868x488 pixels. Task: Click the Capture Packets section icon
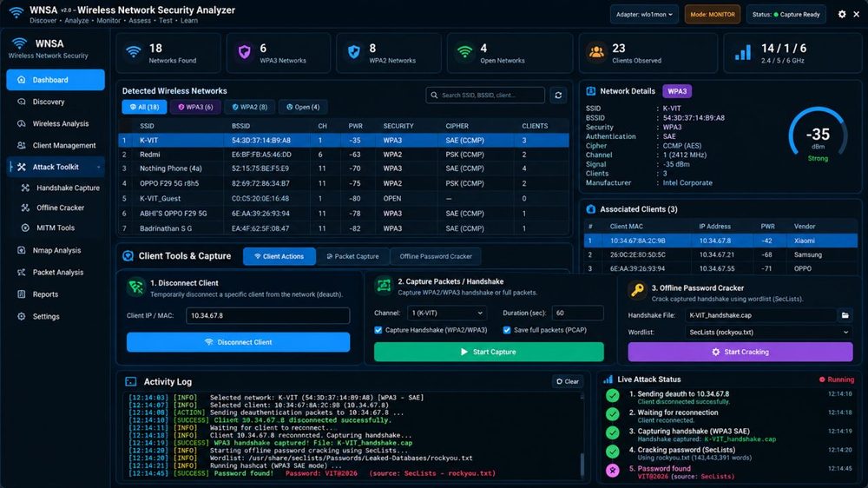(x=384, y=286)
